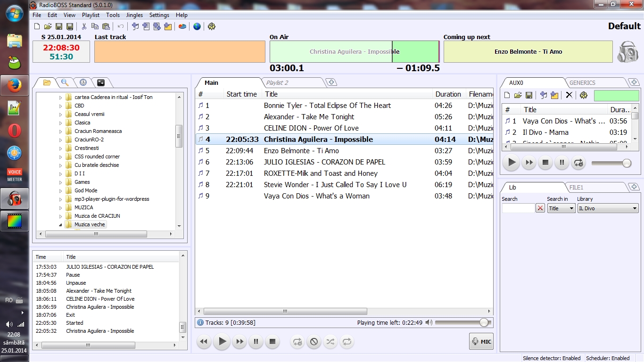
Task: Add a folder to the main playlist
Action: pos(168,26)
